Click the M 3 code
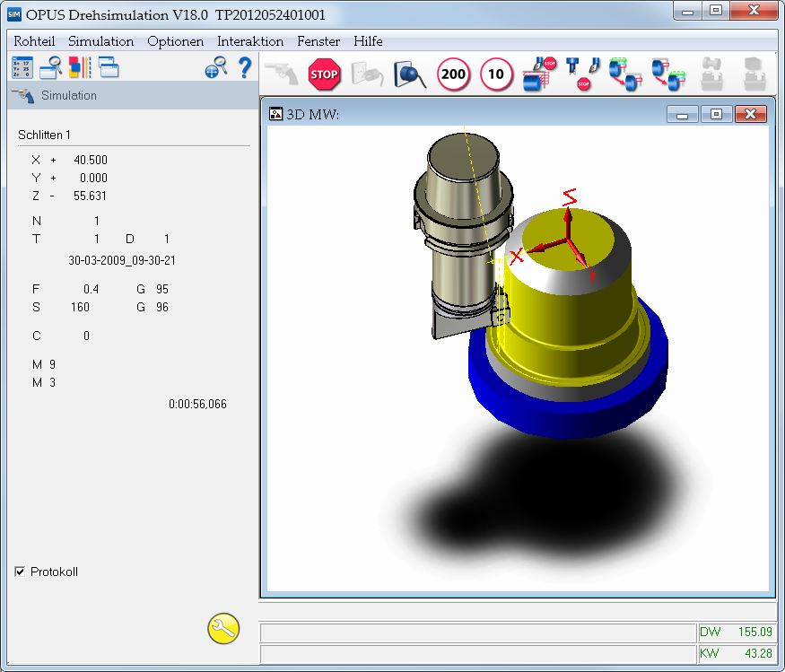Screen dimensions: 785x672 click(44, 382)
